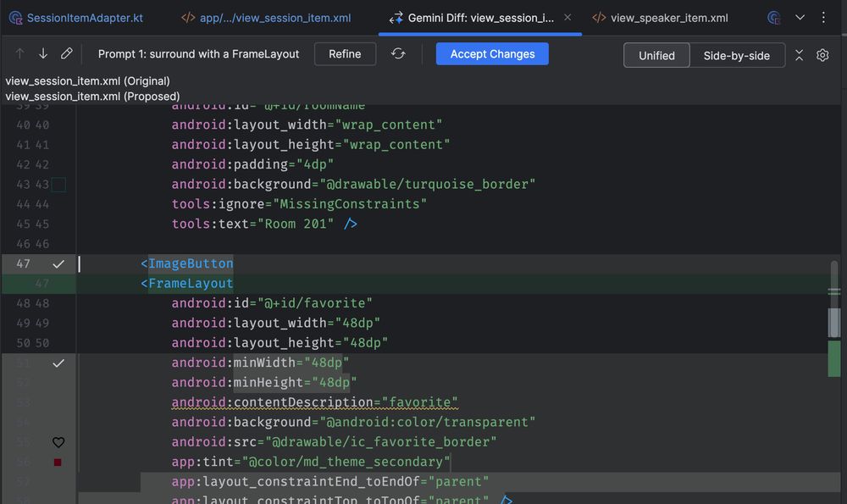This screenshot has height=504, width=847.
Task: Accept the change checkmark at line 51
Action: [58, 363]
